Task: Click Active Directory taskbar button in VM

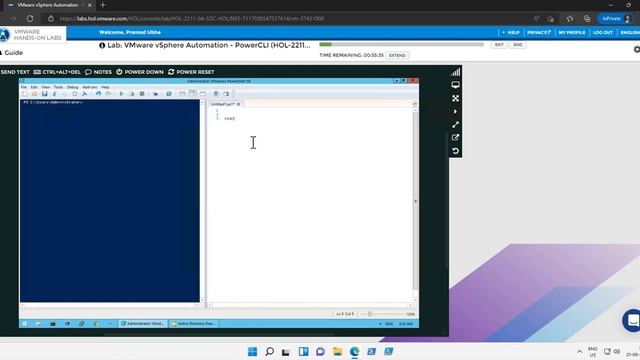Action: pyautogui.click(x=193, y=324)
